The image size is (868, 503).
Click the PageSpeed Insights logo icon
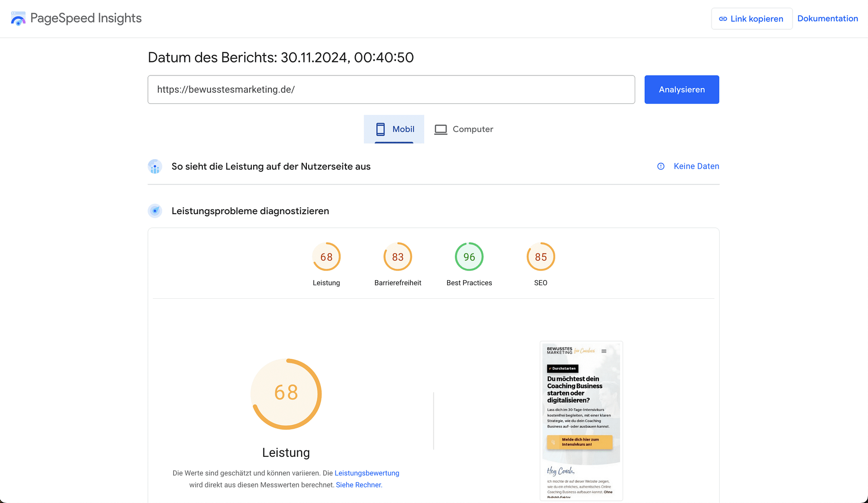[18, 19]
